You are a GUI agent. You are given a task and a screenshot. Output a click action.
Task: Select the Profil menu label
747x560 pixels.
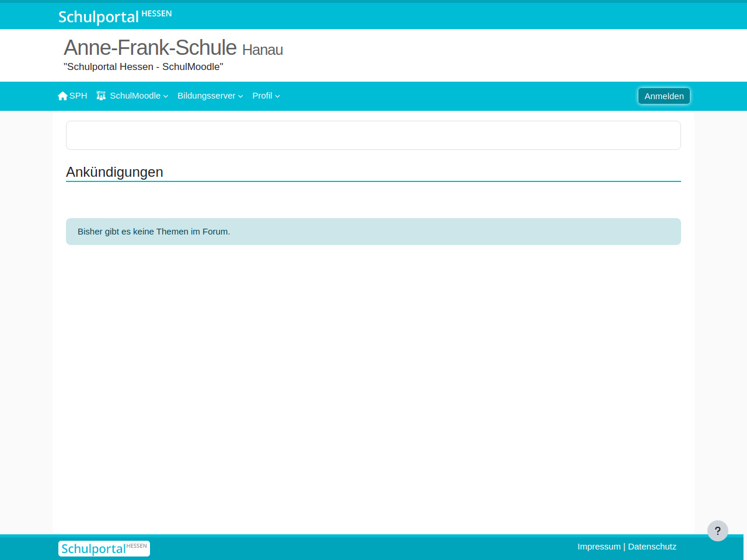coord(262,96)
